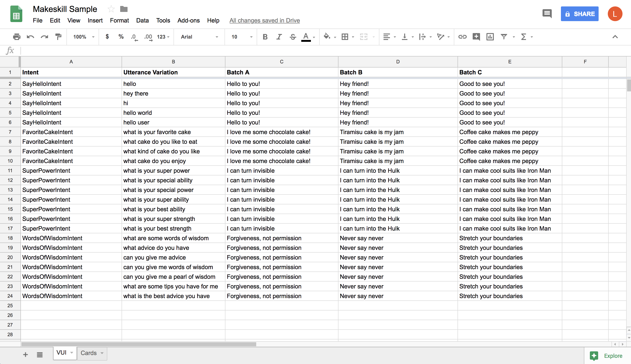
Task: Click the fill color bucket icon
Action: [327, 37]
